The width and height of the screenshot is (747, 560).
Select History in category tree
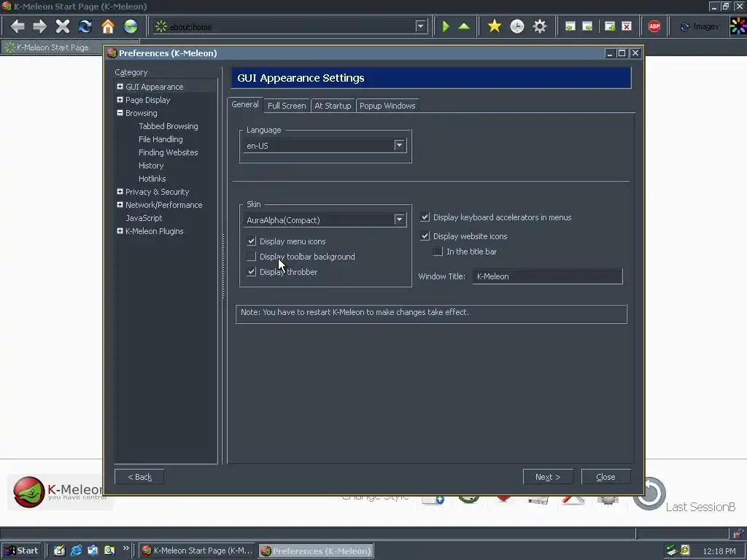[x=151, y=166]
